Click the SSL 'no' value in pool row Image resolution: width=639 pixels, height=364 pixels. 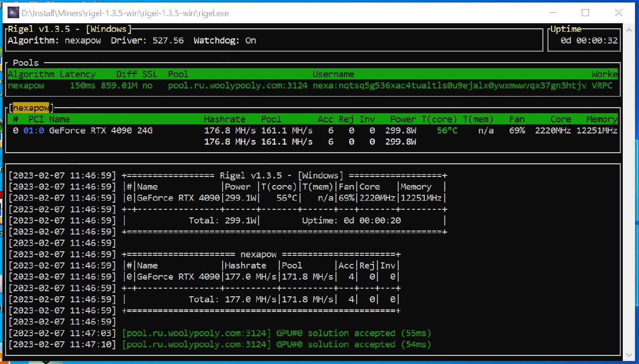pyautogui.click(x=147, y=85)
